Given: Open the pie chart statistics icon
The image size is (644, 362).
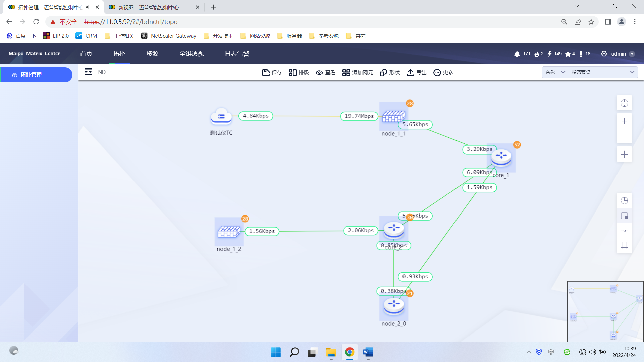Looking at the screenshot, I should tap(624, 200).
